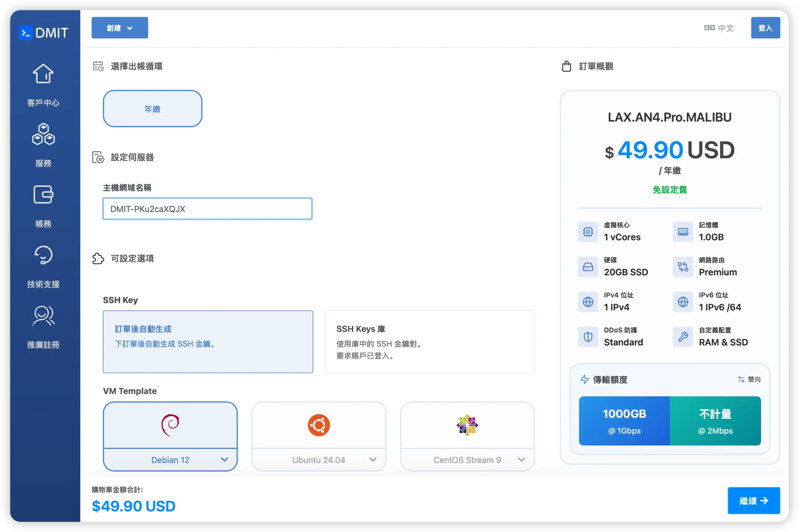Select SSH Keys 庫 option
The width and height of the screenshot is (799, 532).
429,341
